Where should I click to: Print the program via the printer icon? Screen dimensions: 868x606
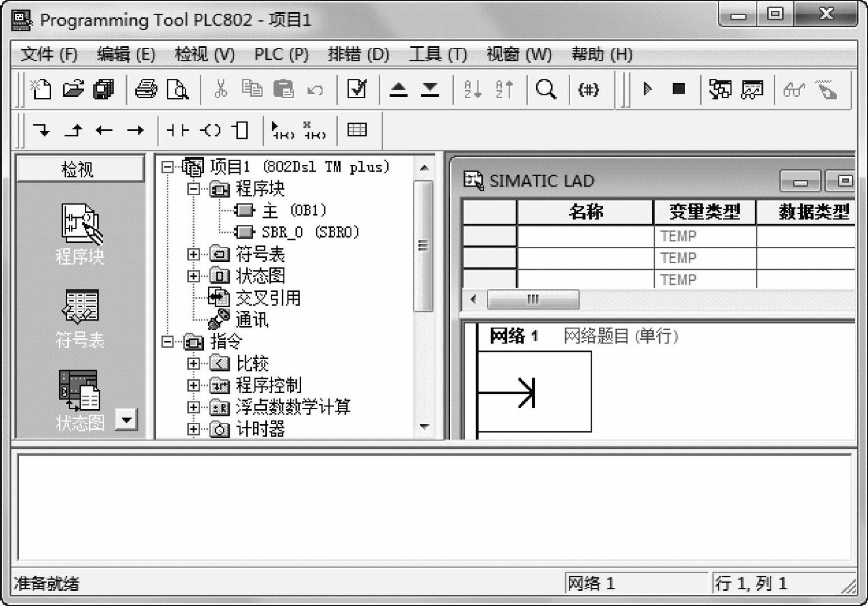[146, 90]
